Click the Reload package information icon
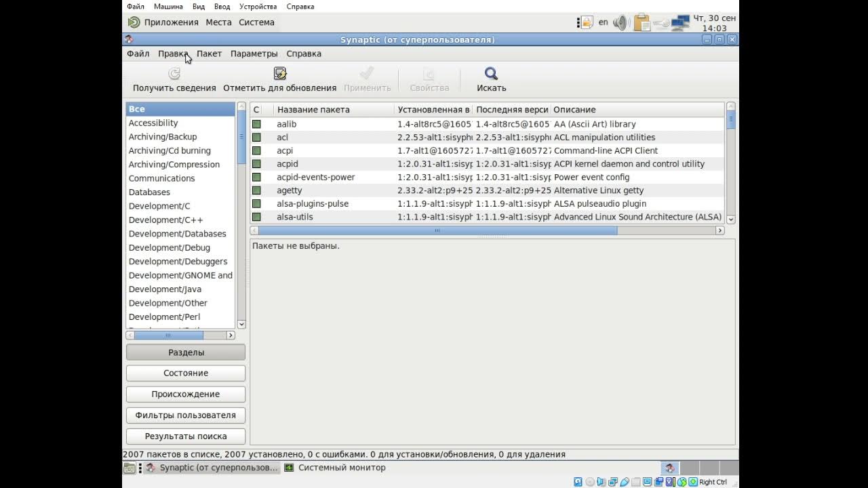The height and width of the screenshot is (488, 868). point(174,73)
